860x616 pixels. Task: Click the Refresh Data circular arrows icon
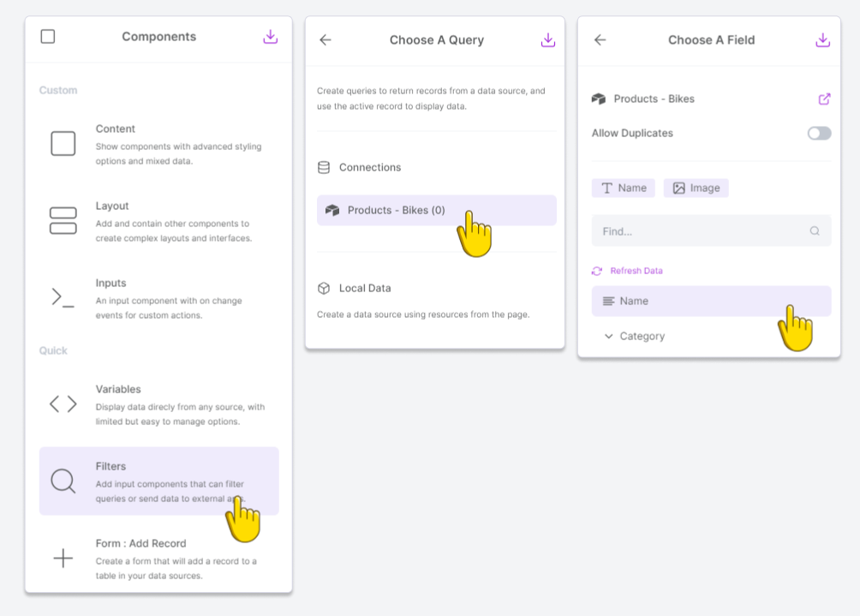point(597,271)
